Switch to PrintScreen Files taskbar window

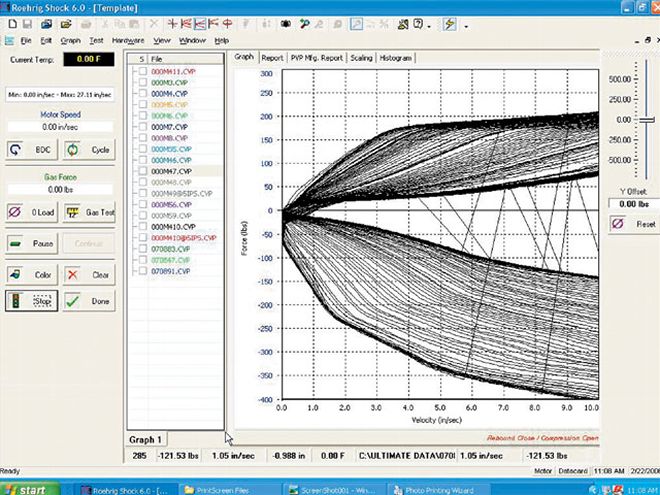229,490
